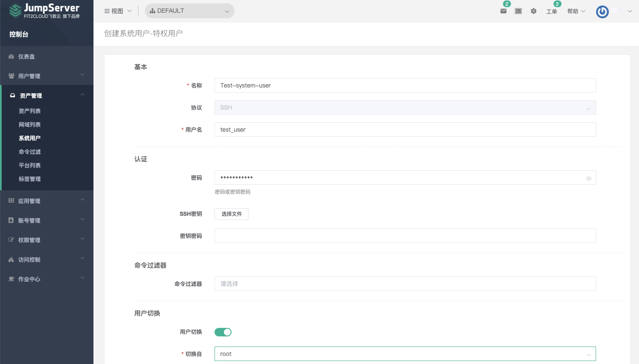
Task: Show the hidden 密码 with eye toggle
Action: tap(588, 178)
